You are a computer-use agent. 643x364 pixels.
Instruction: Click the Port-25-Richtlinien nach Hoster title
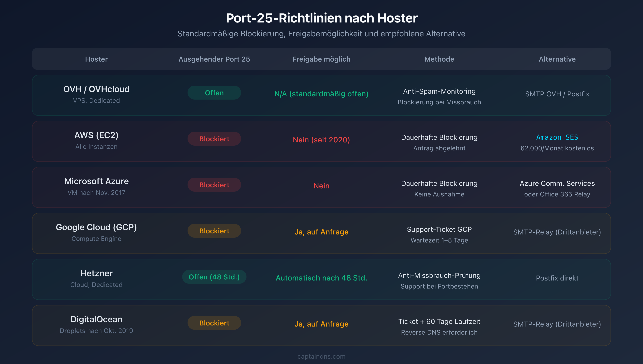pyautogui.click(x=321, y=18)
